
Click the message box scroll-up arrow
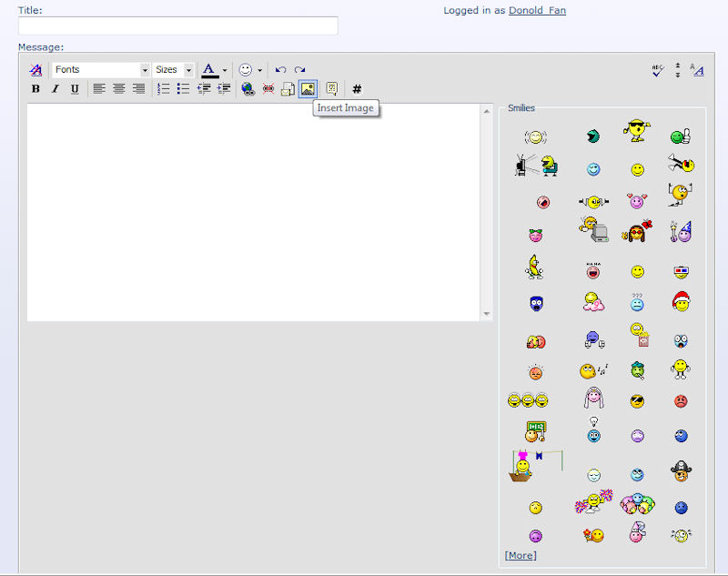click(487, 111)
